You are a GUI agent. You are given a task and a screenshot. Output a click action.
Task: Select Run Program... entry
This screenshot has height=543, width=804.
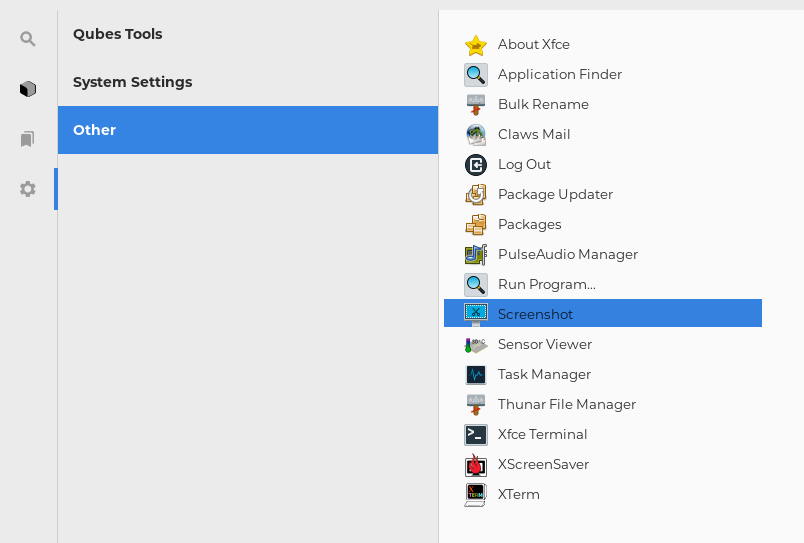[603, 285]
